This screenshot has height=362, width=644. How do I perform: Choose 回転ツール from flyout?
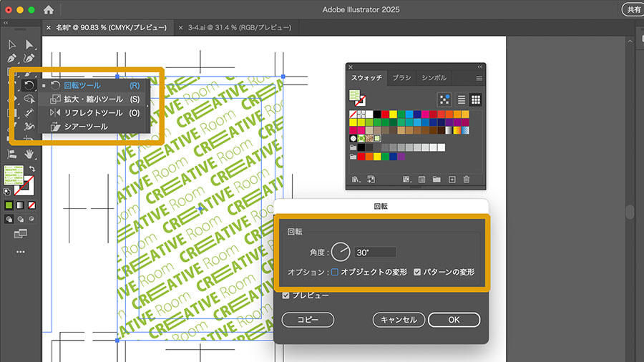coord(94,85)
